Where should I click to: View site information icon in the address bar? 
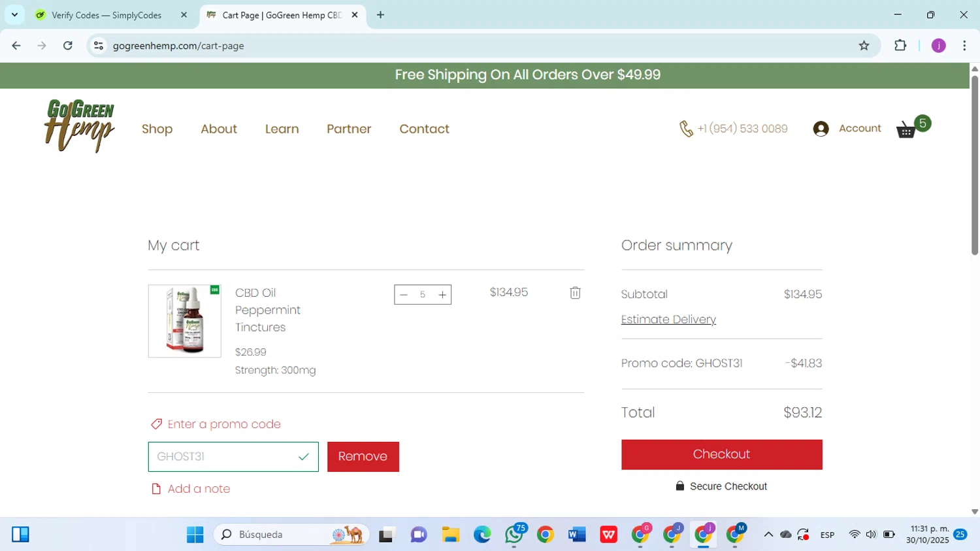99,46
